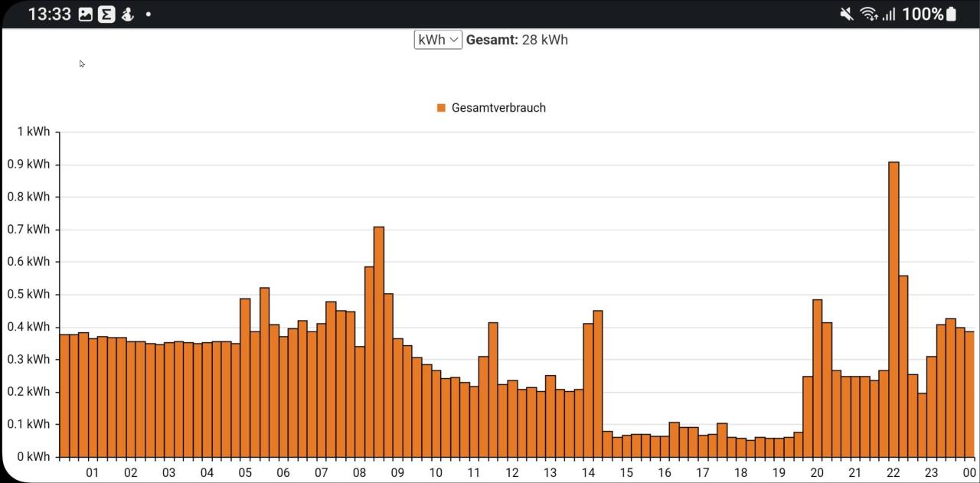This screenshot has height=483, width=980.
Task: Click the y-axis label 0.5 kWh
Action: (x=28, y=294)
